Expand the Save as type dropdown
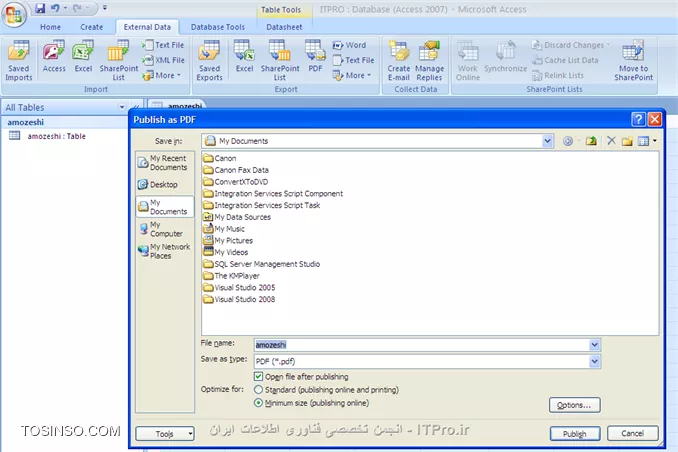Viewport: 678px width, 452px height. pos(595,361)
